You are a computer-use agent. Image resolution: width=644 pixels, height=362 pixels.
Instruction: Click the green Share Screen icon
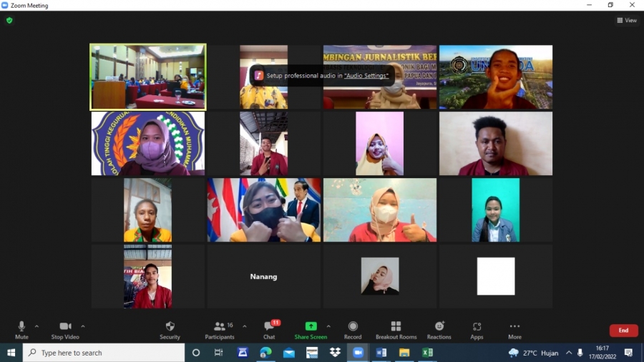tap(311, 326)
